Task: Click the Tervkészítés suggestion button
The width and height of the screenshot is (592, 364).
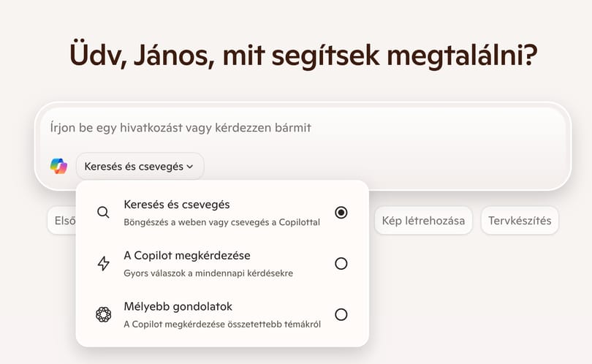Action: (520, 221)
